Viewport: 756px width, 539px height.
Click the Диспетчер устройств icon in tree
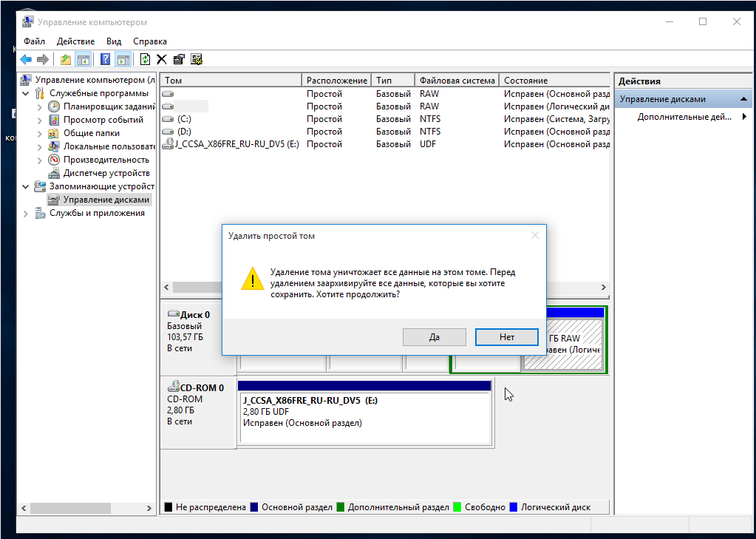coord(54,173)
